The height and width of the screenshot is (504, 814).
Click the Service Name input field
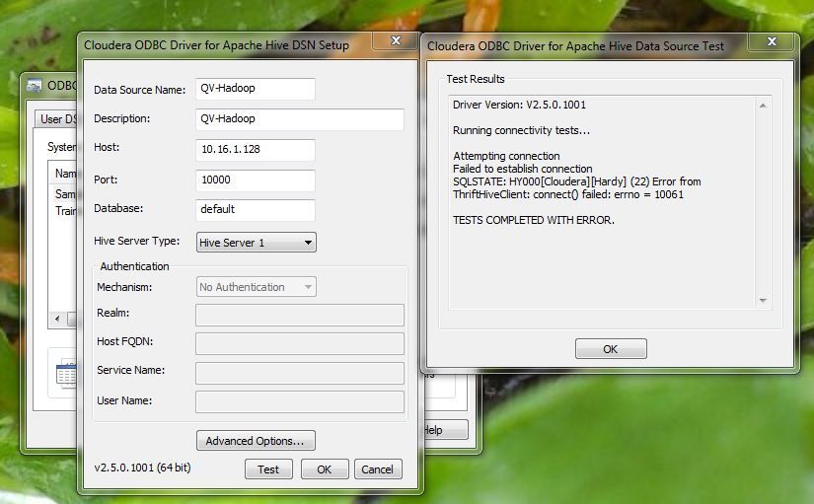point(300,373)
